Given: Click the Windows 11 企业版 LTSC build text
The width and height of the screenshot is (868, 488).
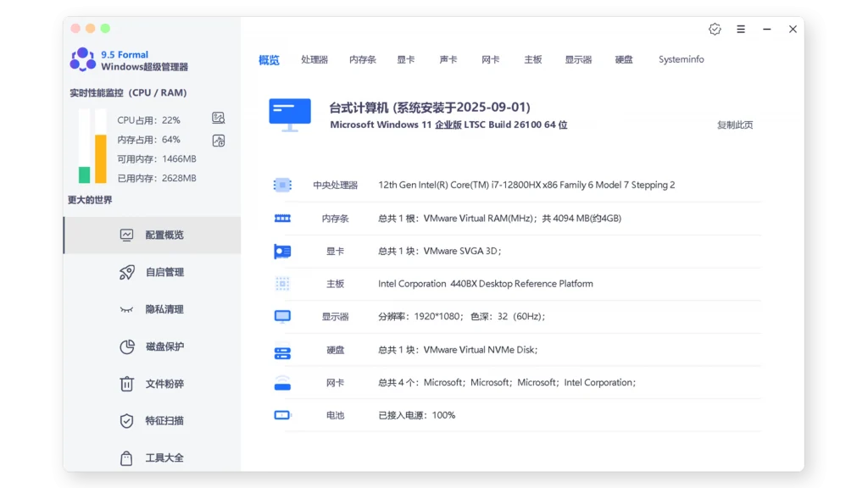Looking at the screenshot, I should (449, 125).
